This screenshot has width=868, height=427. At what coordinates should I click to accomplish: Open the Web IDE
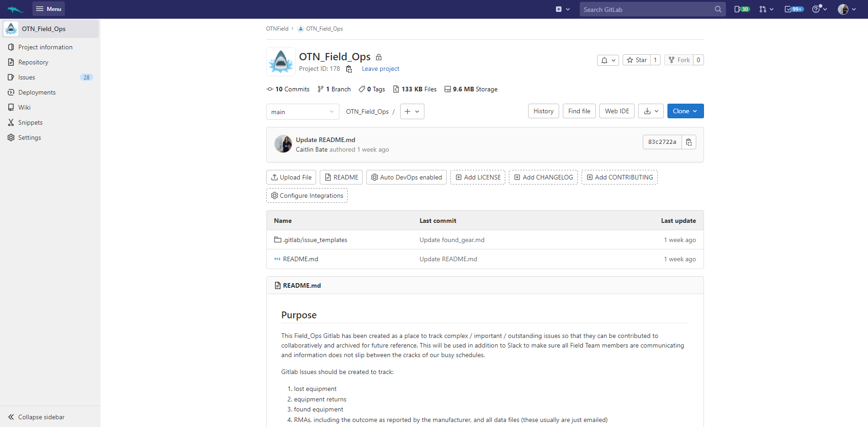[617, 111]
